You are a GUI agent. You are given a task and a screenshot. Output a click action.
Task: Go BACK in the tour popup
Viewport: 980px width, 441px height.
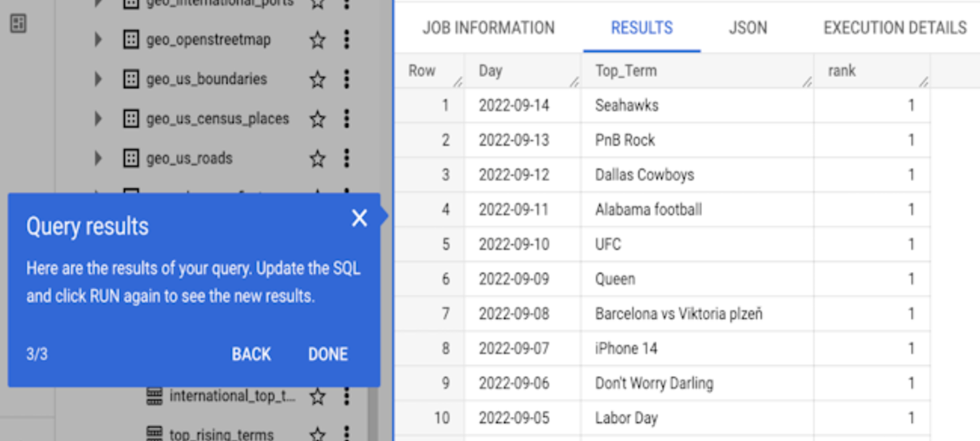click(x=251, y=354)
